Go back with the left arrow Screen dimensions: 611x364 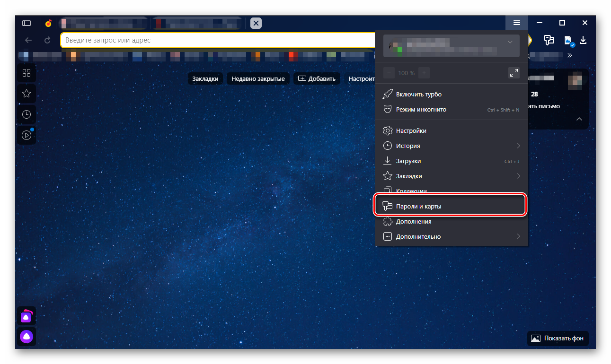28,40
